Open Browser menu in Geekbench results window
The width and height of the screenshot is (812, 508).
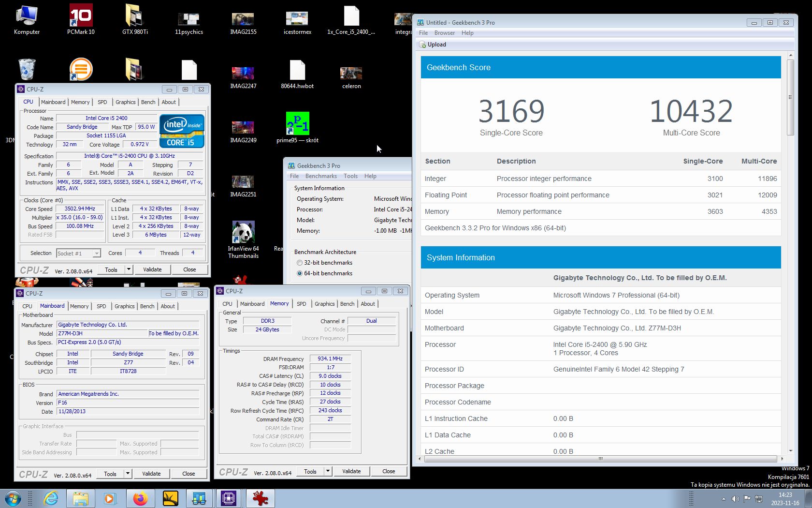tap(445, 33)
